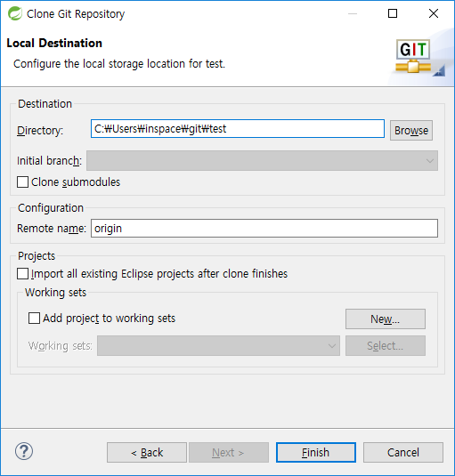Click Finish to clone the repository
Image resolution: width=455 pixels, height=476 pixels.
tap(316, 452)
